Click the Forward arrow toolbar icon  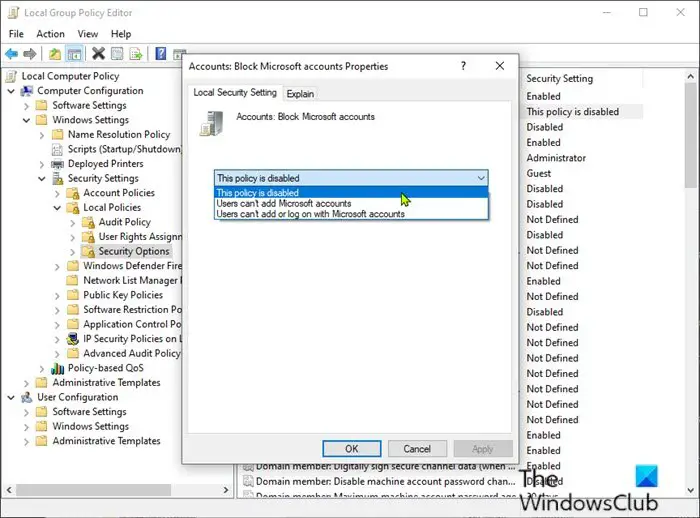point(29,54)
